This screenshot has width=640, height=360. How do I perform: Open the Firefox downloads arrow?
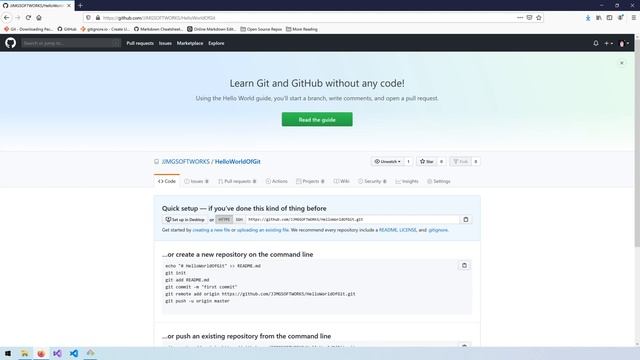(588, 18)
